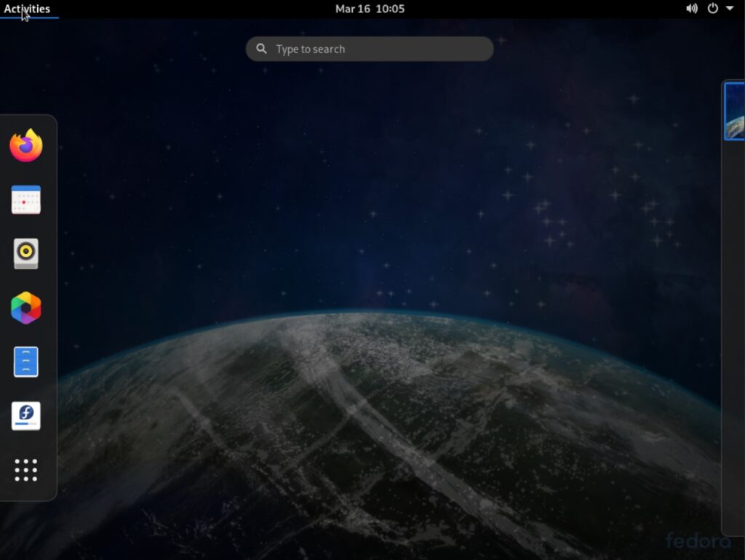Screen dimensions: 745x560
Task: Launch Firefox from the dash
Action: (26, 145)
